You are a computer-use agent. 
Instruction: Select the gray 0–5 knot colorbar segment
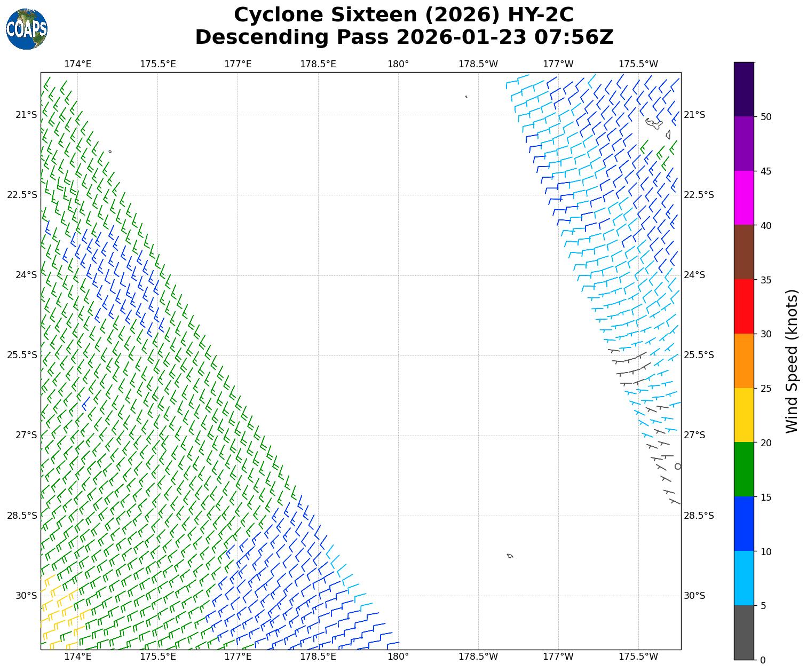click(743, 632)
